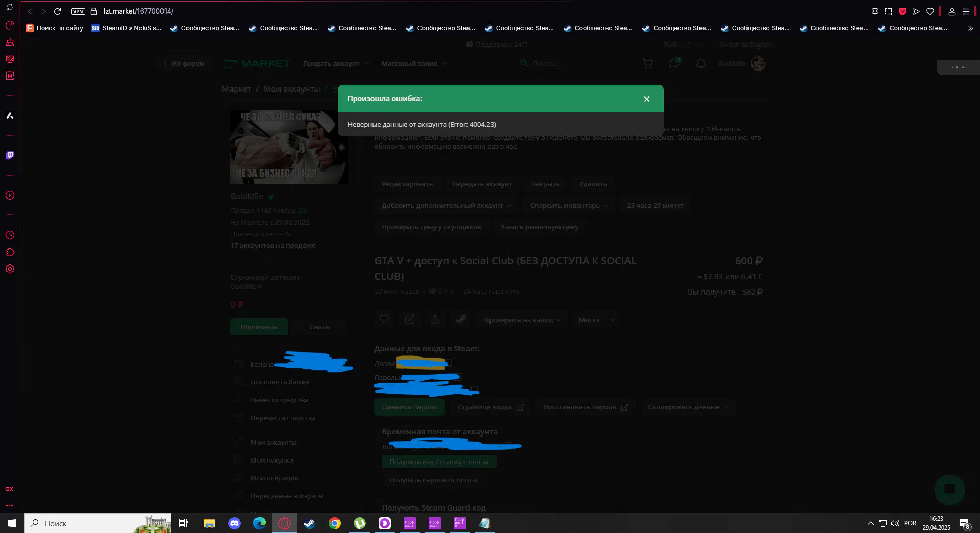Screen dimensions: 980x533
Task: Click the pencil edit icon under title
Action: [x=410, y=319]
